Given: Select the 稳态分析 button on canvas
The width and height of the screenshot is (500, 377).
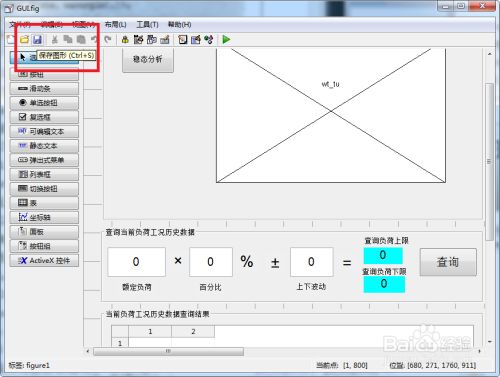Looking at the screenshot, I should 148,60.
